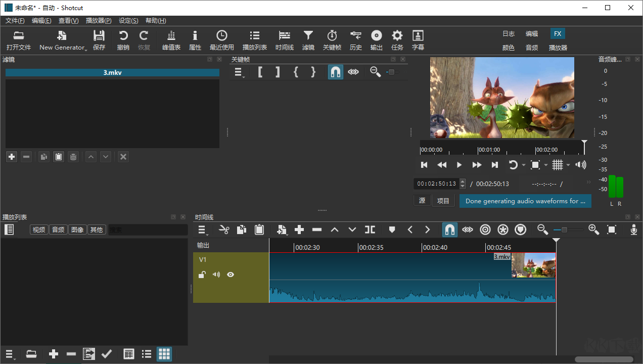Open the 历史 history panel
Viewport: 643px width, 364px height.
point(356,40)
